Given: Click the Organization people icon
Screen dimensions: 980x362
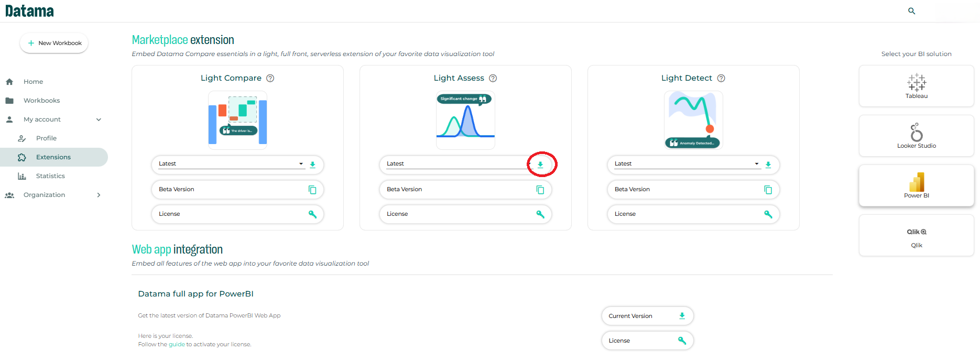Looking at the screenshot, I should click(x=9, y=195).
